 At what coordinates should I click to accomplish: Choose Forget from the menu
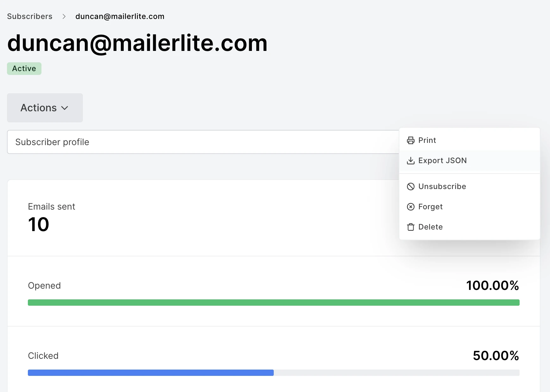click(x=430, y=207)
